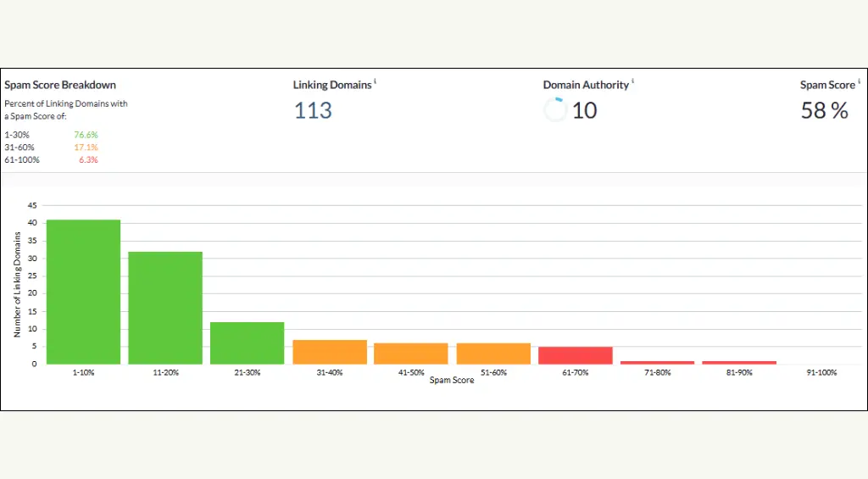Click the orange 41-50% bar
Viewport: 868px width, 479px height.
tap(411, 354)
